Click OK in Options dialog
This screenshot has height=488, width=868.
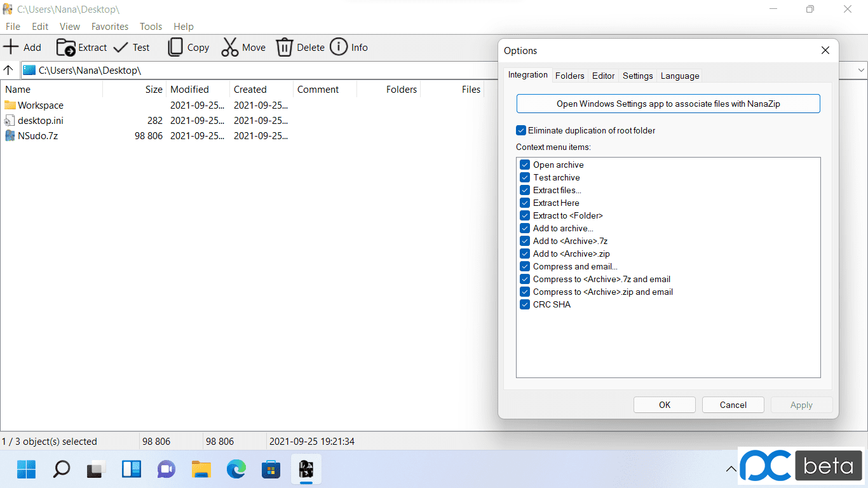coord(665,405)
